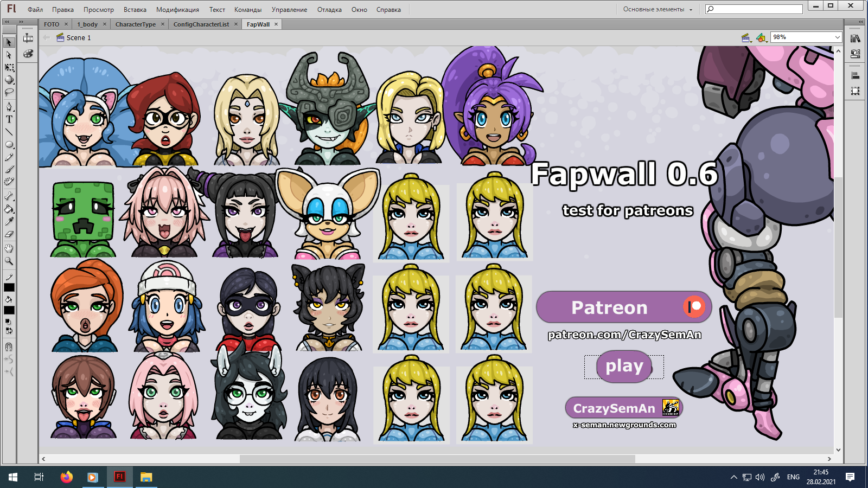Click the vertical scrollbar down arrow

click(x=838, y=450)
